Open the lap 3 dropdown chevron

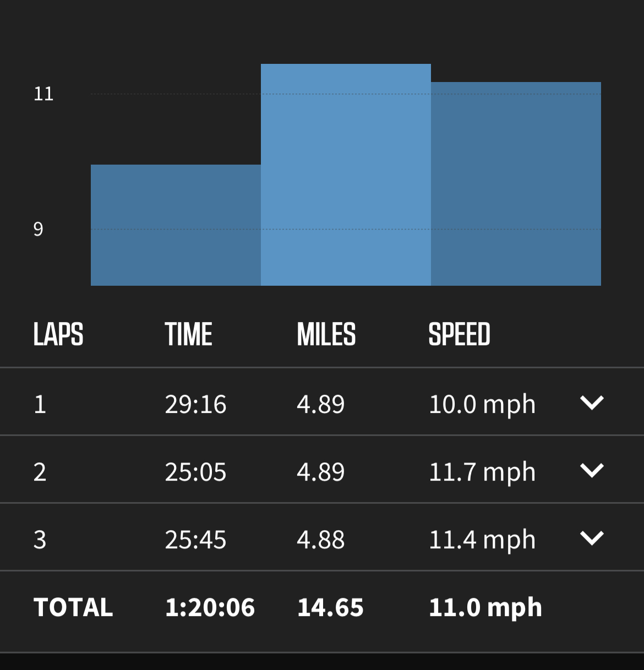pyautogui.click(x=592, y=538)
